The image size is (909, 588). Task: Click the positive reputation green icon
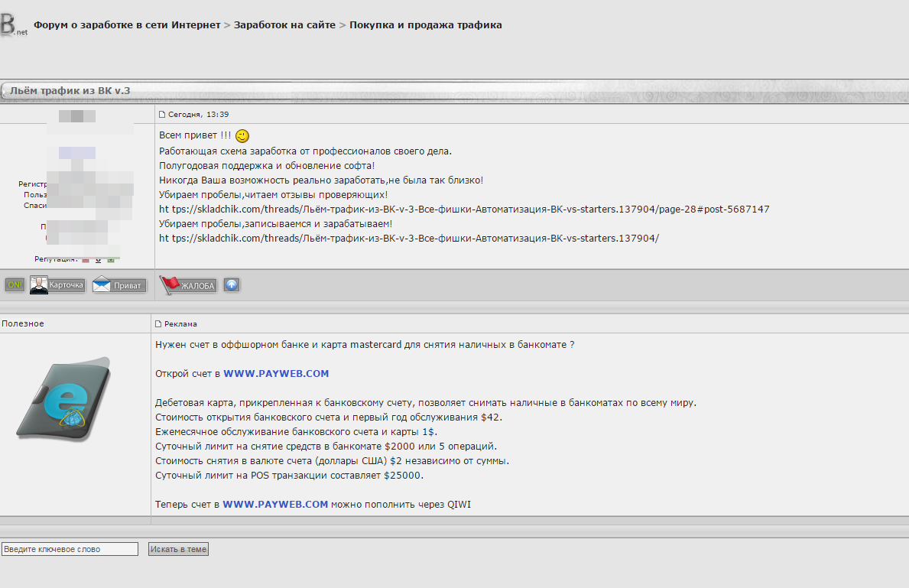[111, 260]
